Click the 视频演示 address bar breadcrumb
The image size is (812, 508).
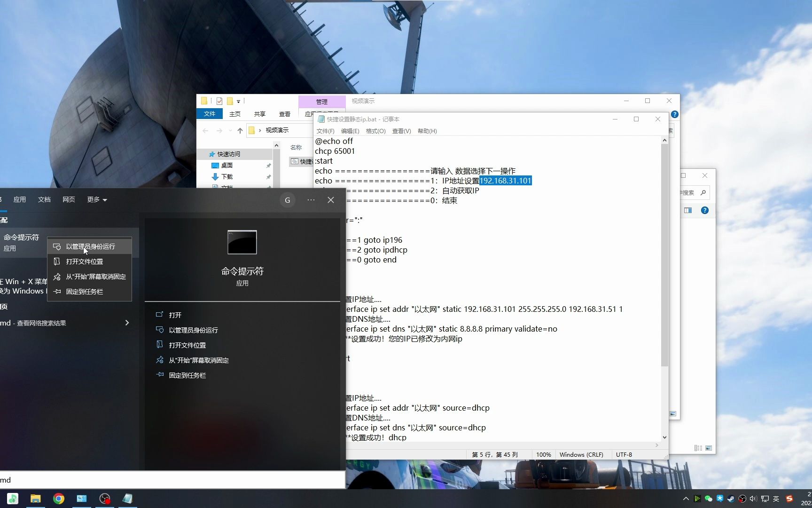(277, 130)
